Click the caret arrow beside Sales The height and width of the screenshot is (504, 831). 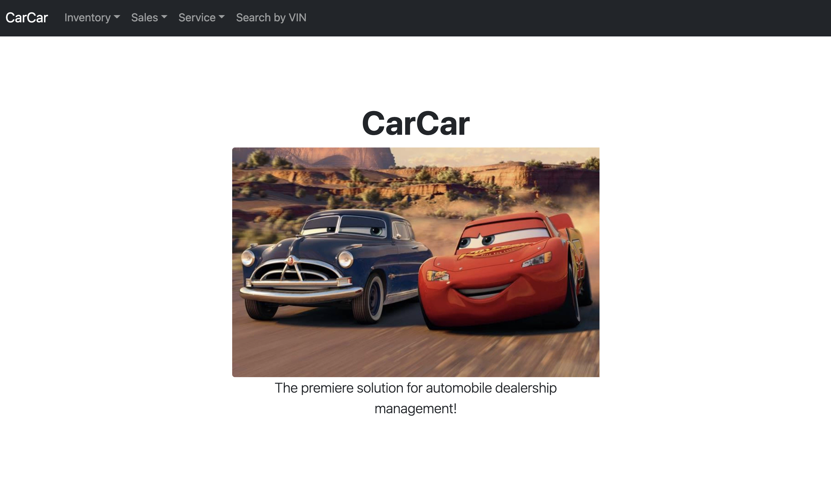click(164, 17)
